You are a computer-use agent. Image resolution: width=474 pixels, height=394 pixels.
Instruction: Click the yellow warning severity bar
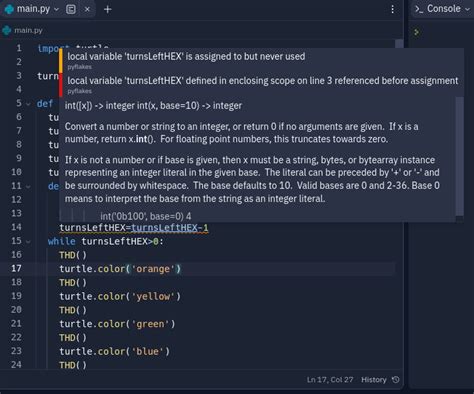pos(61,60)
